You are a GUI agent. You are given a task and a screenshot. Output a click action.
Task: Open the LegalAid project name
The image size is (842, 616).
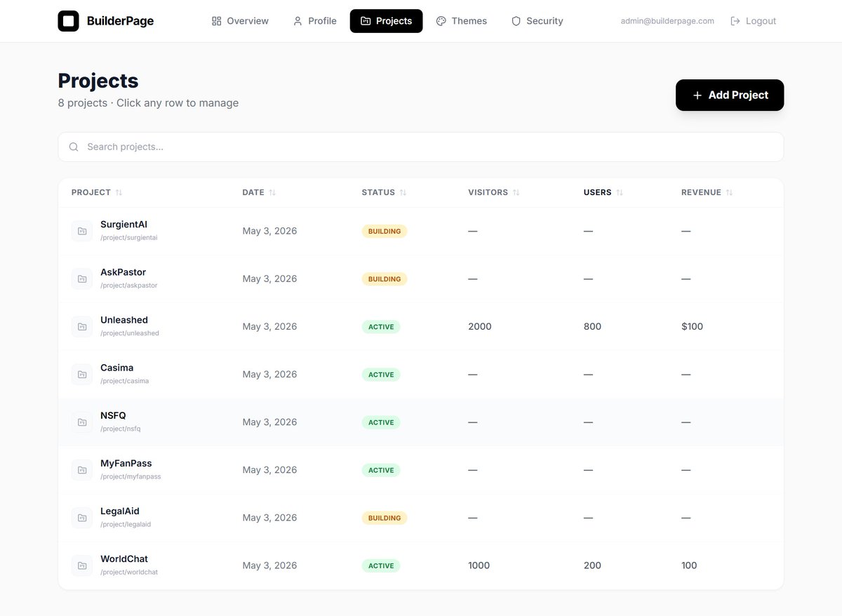click(120, 511)
